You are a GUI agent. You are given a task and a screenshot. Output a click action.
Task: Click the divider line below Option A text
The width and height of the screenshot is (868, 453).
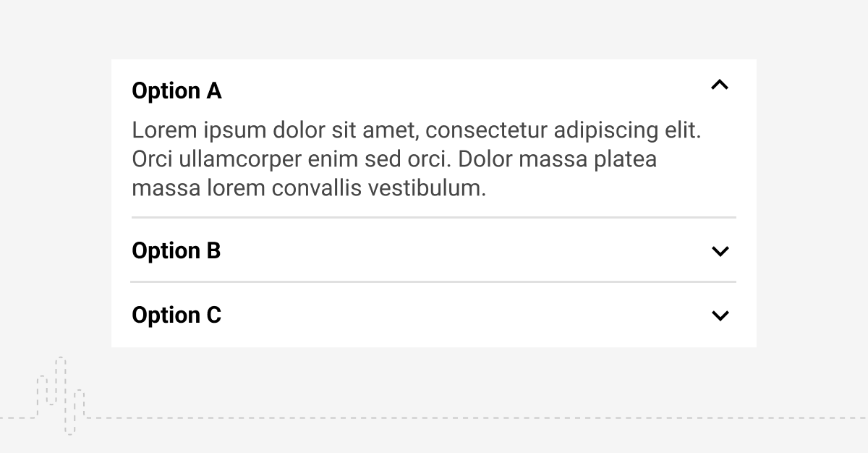[x=433, y=217]
